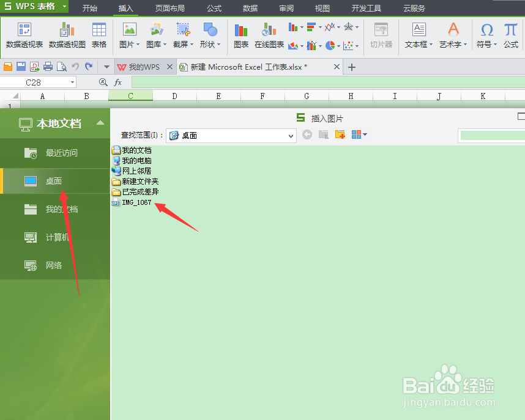The height and width of the screenshot is (420, 525).
Task: Collapse the 本地文档 section
Action: 100,123
